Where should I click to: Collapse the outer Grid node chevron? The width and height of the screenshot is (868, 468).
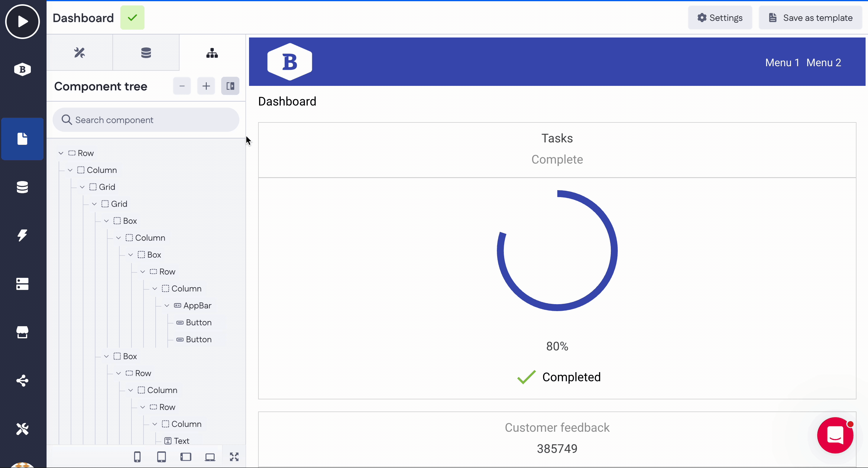click(x=82, y=187)
